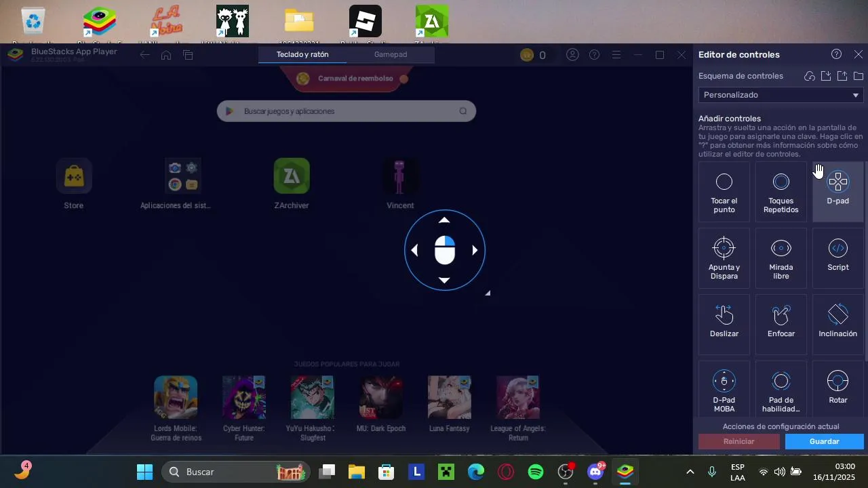Open Discord from the taskbar
This screenshot has width=868, height=488.
point(595,472)
